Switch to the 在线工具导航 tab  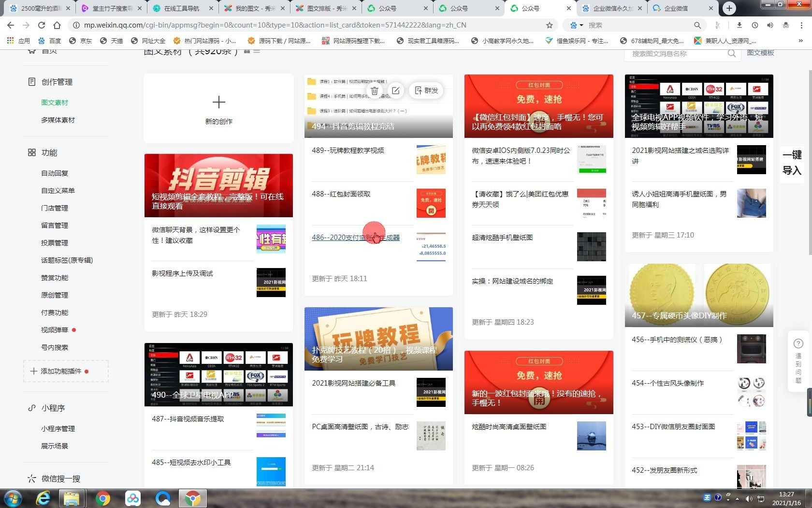[182, 8]
